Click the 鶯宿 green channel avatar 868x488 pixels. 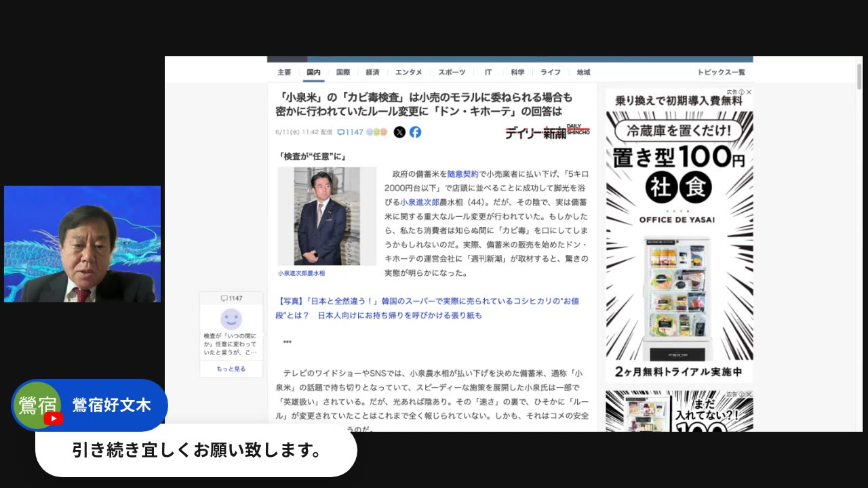37,405
